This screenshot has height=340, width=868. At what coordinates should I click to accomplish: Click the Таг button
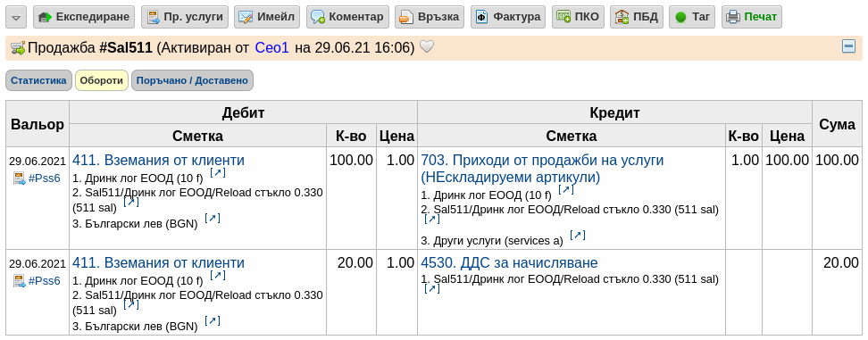point(692,17)
